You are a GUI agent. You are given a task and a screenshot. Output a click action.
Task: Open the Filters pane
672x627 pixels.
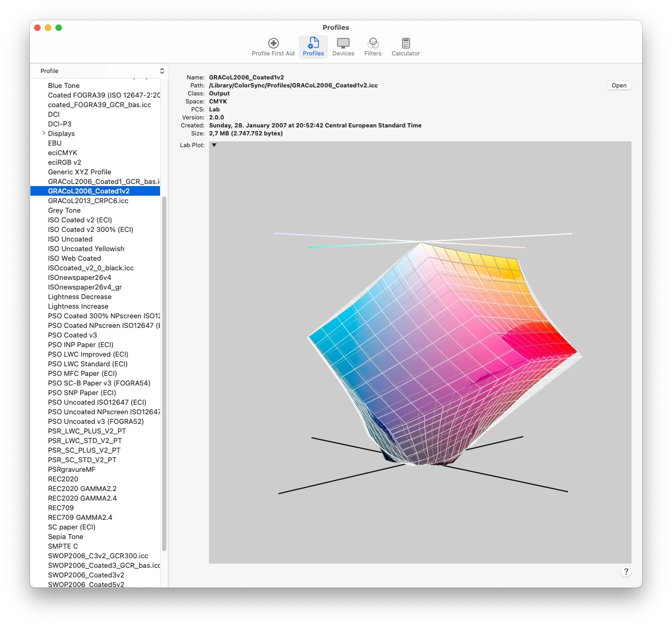click(x=373, y=47)
